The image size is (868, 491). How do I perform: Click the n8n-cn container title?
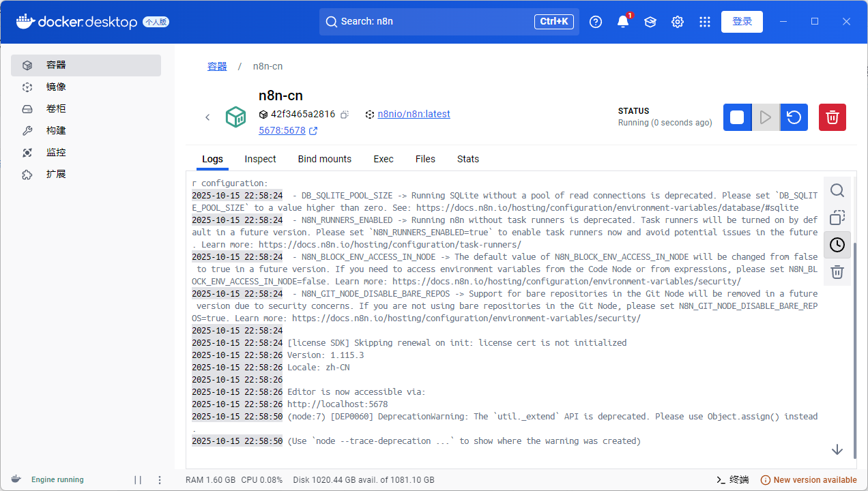click(x=280, y=95)
